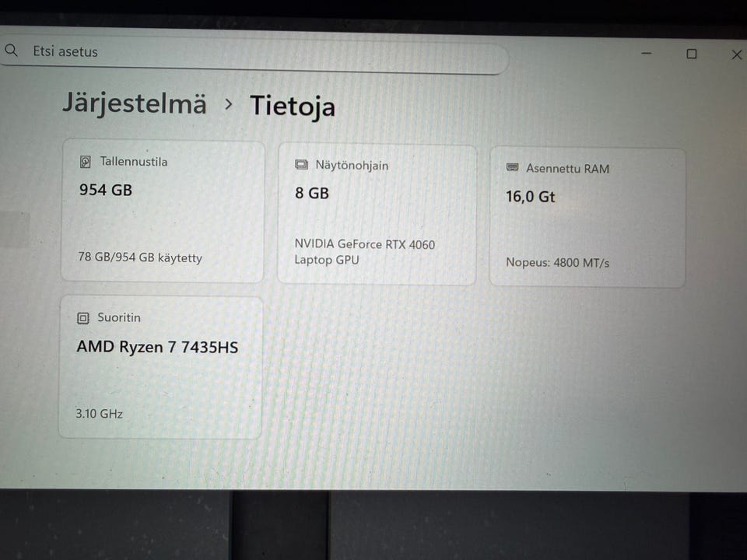747x560 pixels.
Task: Click the Tietoja page heading
Action: tap(293, 106)
